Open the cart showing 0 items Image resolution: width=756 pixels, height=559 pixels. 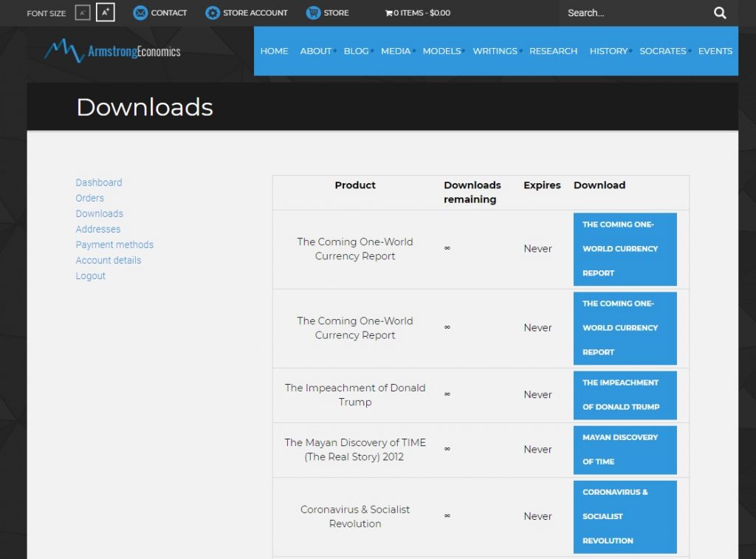(418, 13)
